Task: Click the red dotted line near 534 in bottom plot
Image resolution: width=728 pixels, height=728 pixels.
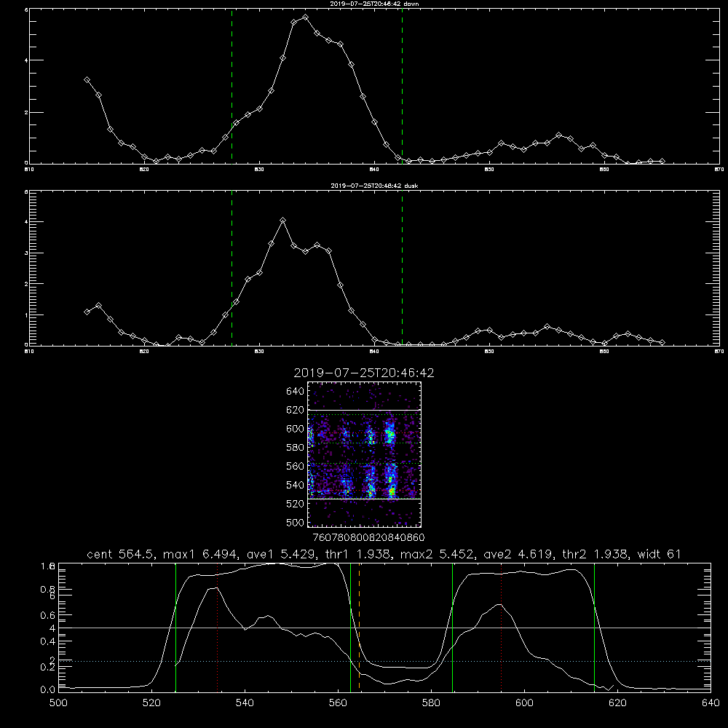Action: coord(217,628)
